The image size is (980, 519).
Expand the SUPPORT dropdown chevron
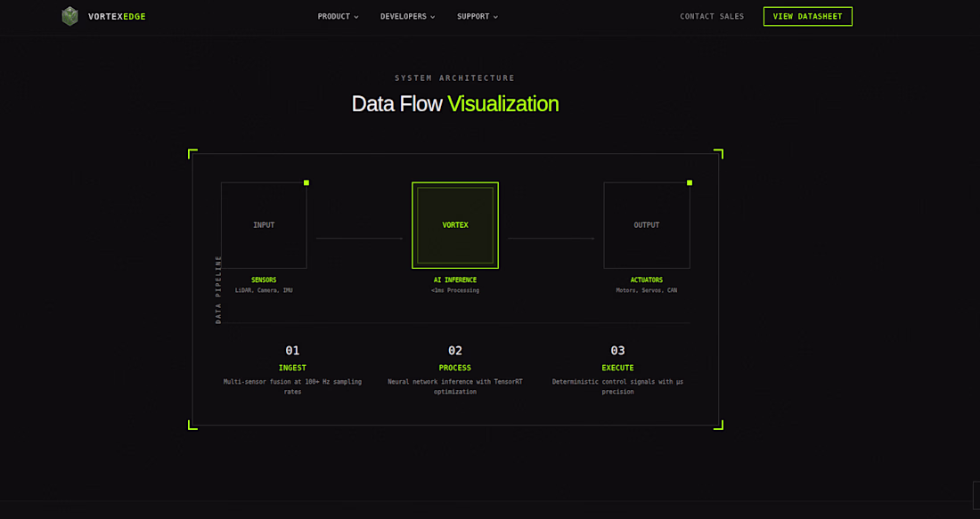pyautogui.click(x=495, y=18)
